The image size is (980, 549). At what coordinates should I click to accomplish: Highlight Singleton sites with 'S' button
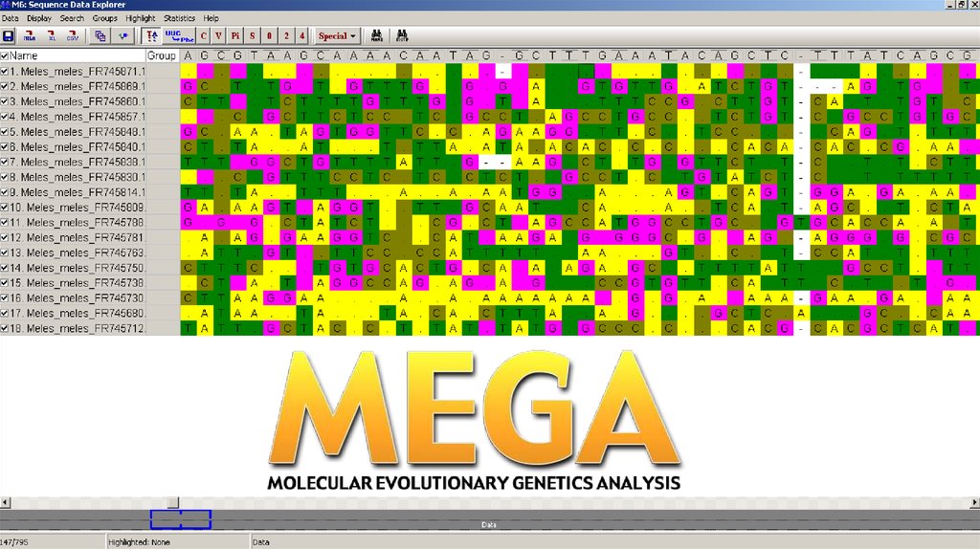253,36
